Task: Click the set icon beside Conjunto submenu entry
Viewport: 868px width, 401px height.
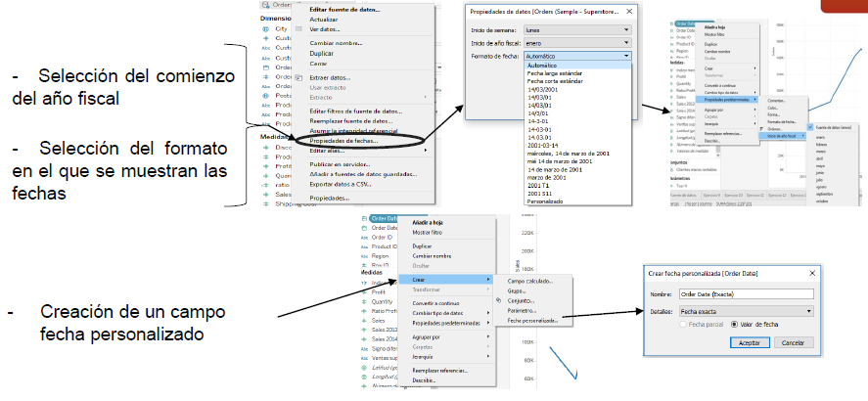Action: 499,301
